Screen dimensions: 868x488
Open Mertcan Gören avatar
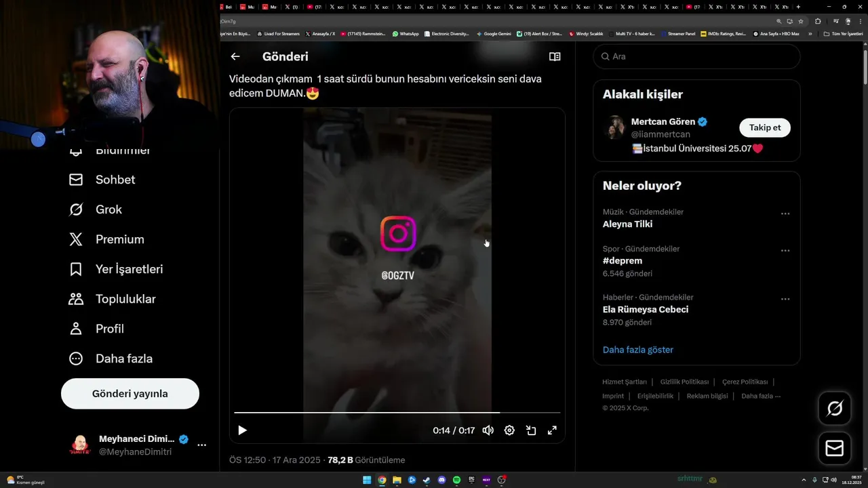(614, 127)
